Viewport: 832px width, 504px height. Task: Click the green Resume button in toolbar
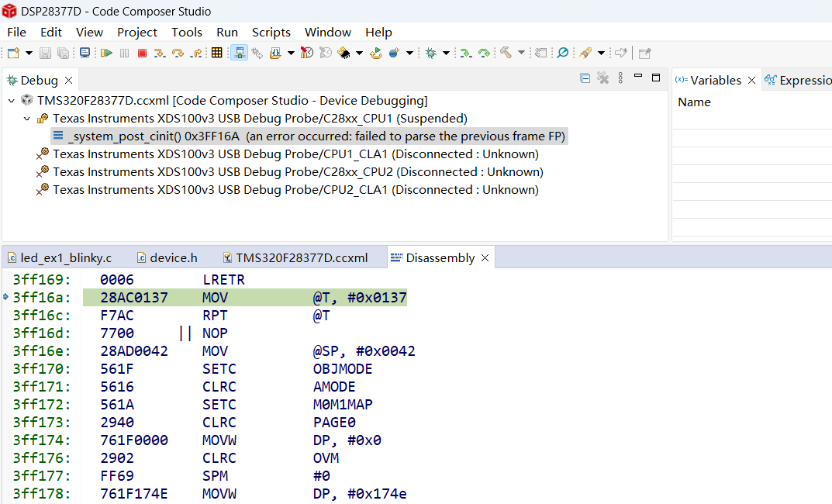106,53
